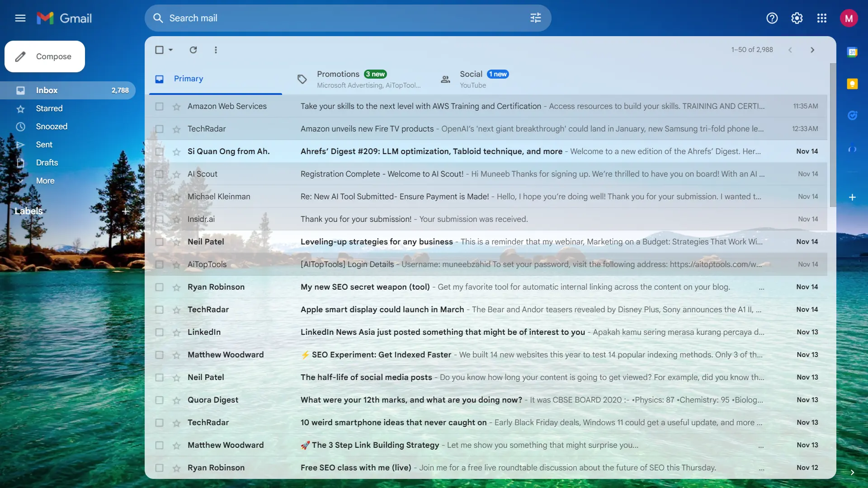Star the TechRadar Fire TV email
Screen dimensions: 868x488
176,129
